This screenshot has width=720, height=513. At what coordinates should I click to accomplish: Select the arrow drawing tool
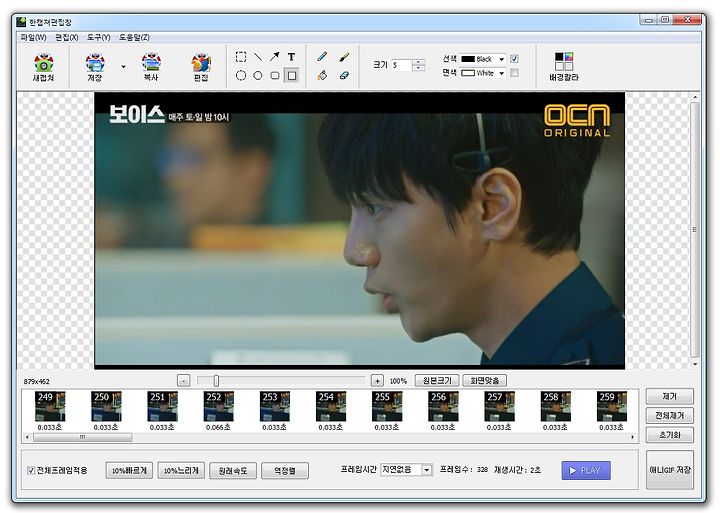pyautogui.click(x=275, y=57)
